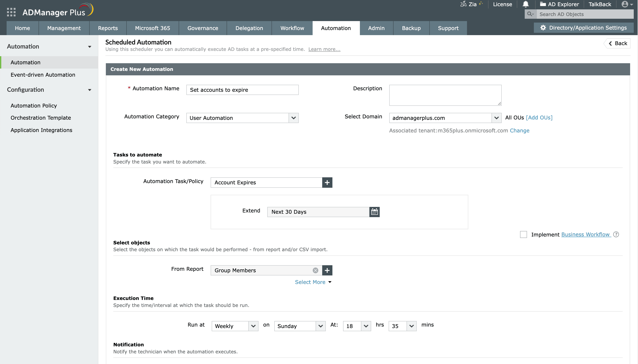Open the Business Workflow help icon
This screenshot has width=638, height=364.
click(616, 234)
